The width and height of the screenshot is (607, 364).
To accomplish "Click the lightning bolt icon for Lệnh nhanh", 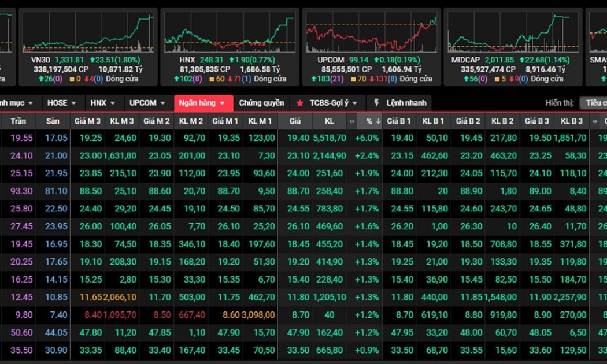I will click(x=376, y=103).
